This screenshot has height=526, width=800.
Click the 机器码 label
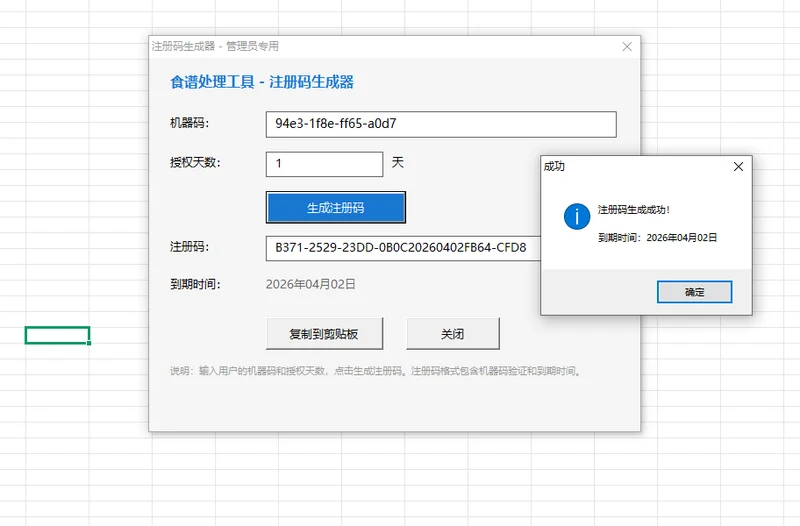point(189,123)
